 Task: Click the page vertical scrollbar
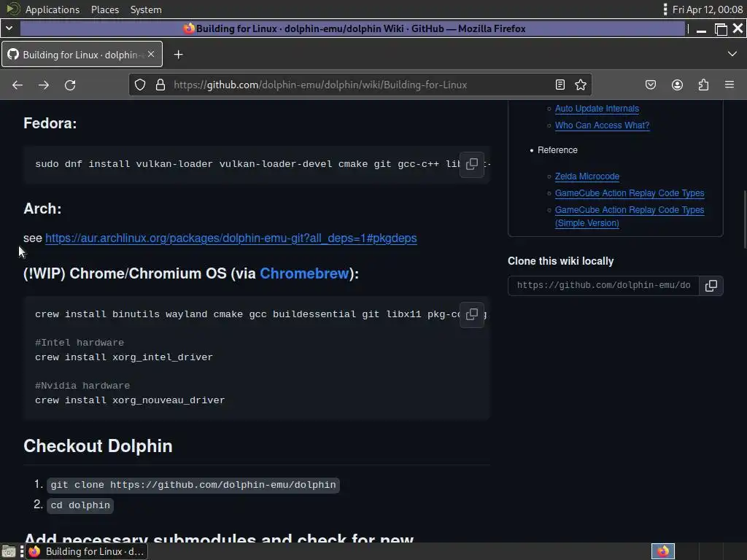point(744,219)
